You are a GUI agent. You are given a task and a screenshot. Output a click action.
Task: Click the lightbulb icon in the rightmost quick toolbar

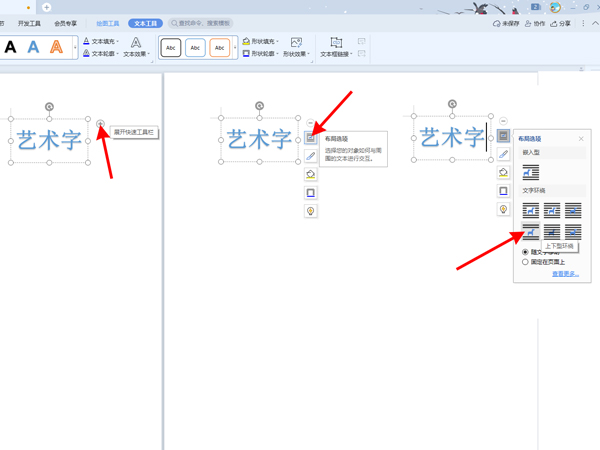(x=504, y=209)
